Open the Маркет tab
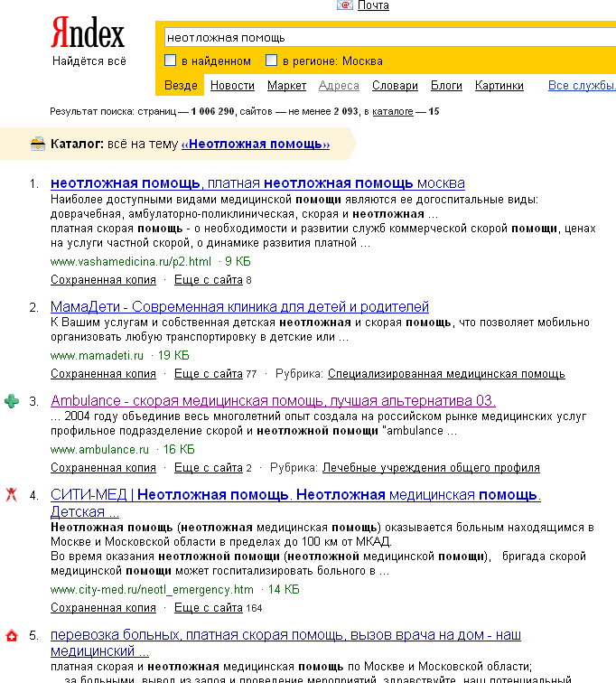Viewport: 616px width, 683px height. pyautogui.click(x=286, y=85)
